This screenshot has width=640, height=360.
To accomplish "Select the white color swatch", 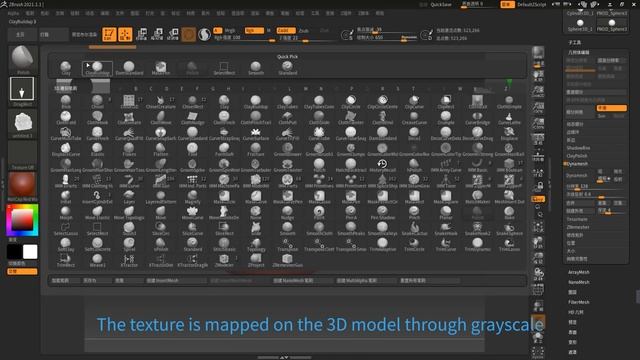I will tap(30, 252).
